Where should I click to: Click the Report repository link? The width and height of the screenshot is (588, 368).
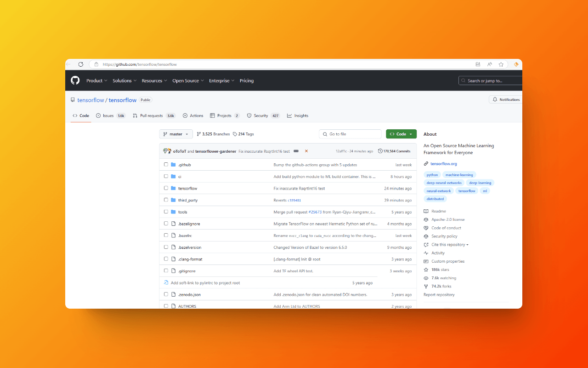[x=439, y=294]
